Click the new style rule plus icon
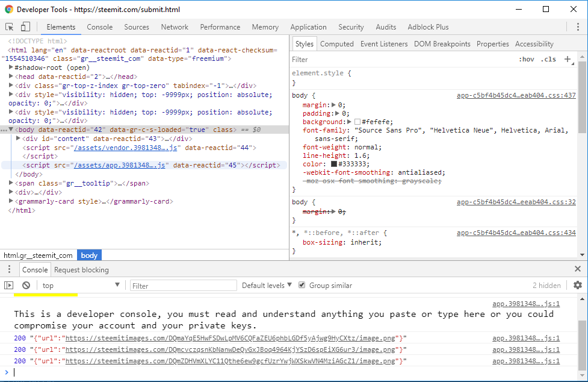 pyautogui.click(x=568, y=59)
